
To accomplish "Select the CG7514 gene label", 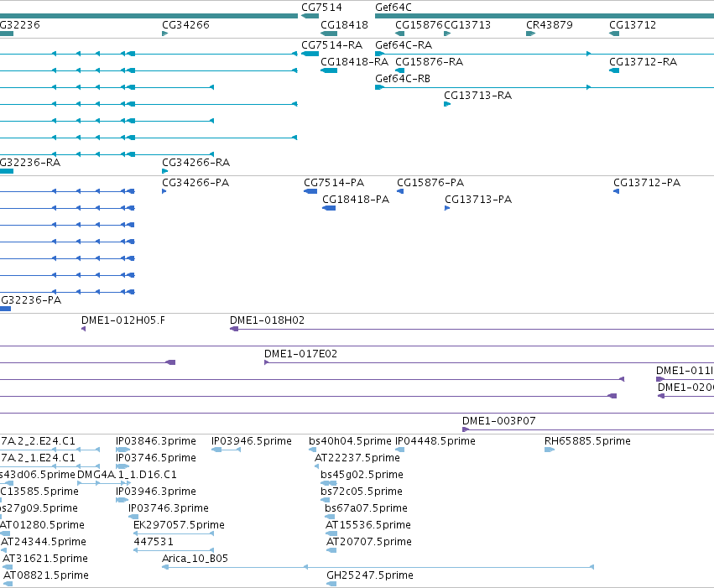I will (x=321, y=8).
